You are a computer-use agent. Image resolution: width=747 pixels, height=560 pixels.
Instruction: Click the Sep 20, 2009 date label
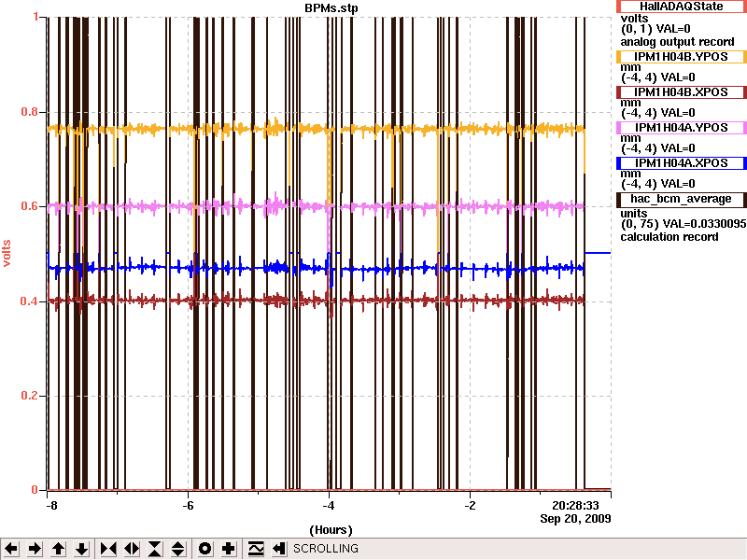[575, 519]
